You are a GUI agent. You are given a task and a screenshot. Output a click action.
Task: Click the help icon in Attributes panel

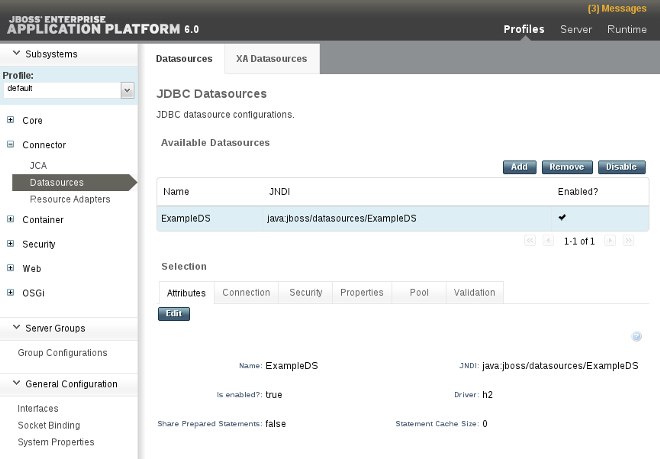[x=637, y=337]
